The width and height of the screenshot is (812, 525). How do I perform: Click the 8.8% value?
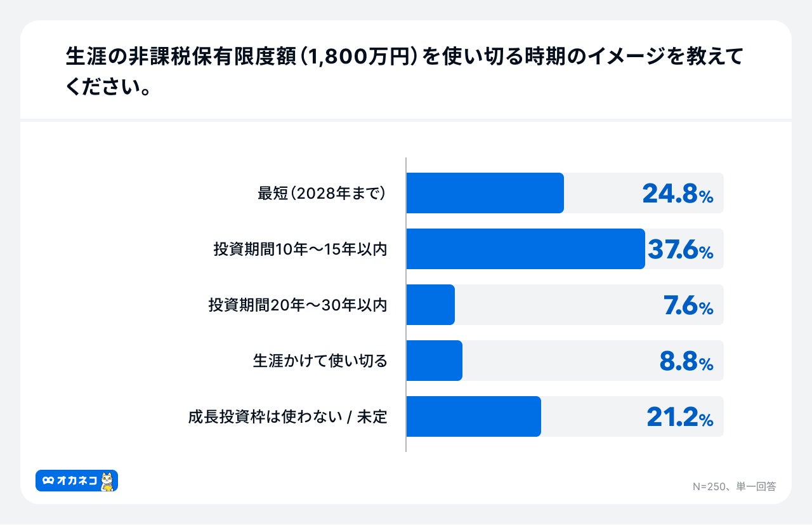(686, 361)
